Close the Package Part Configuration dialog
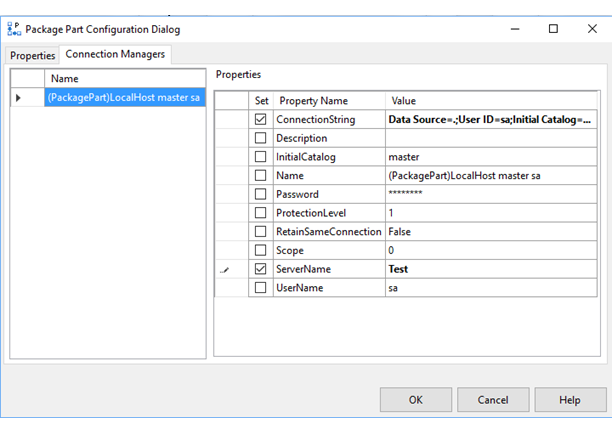 coord(591,29)
